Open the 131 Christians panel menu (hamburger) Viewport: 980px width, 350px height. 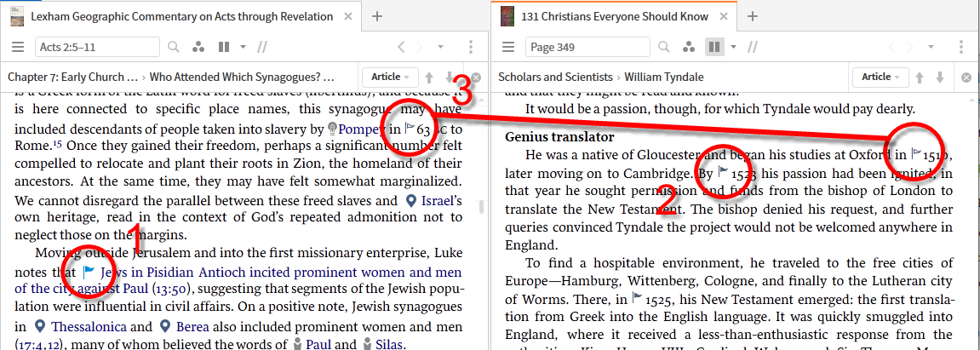(509, 47)
